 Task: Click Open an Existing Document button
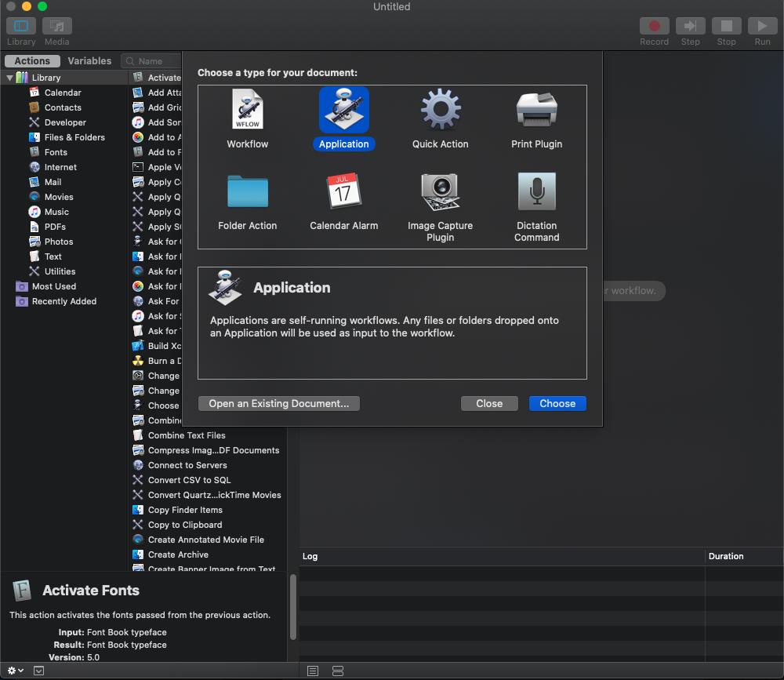click(x=279, y=404)
